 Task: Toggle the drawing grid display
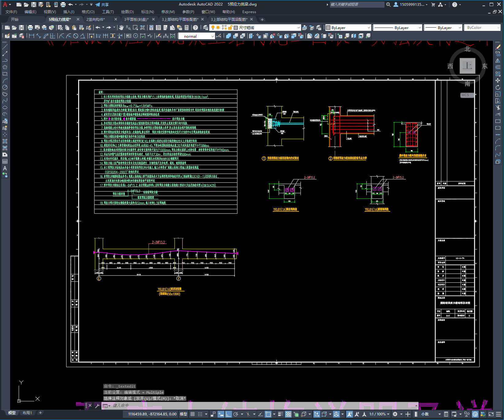tap(193, 414)
